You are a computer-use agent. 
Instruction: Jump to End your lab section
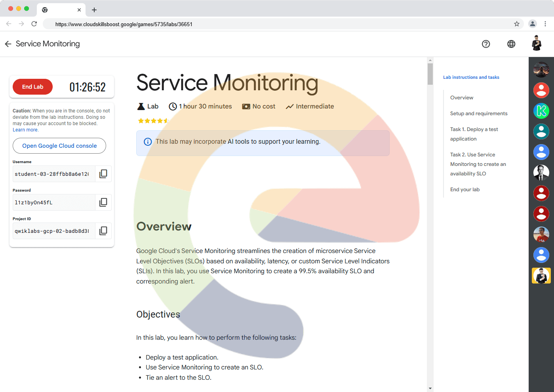click(x=465, y=190)
